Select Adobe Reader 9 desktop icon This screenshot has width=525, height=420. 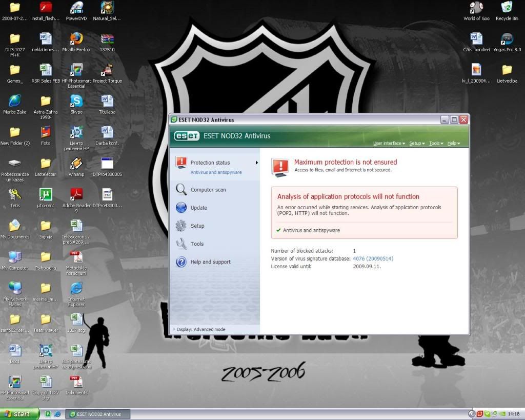point(76,201)
